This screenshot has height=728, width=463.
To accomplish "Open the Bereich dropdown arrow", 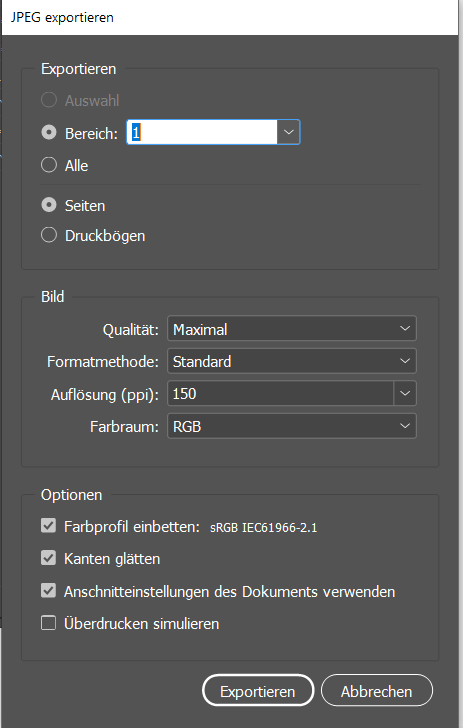I will pos(288,132).
